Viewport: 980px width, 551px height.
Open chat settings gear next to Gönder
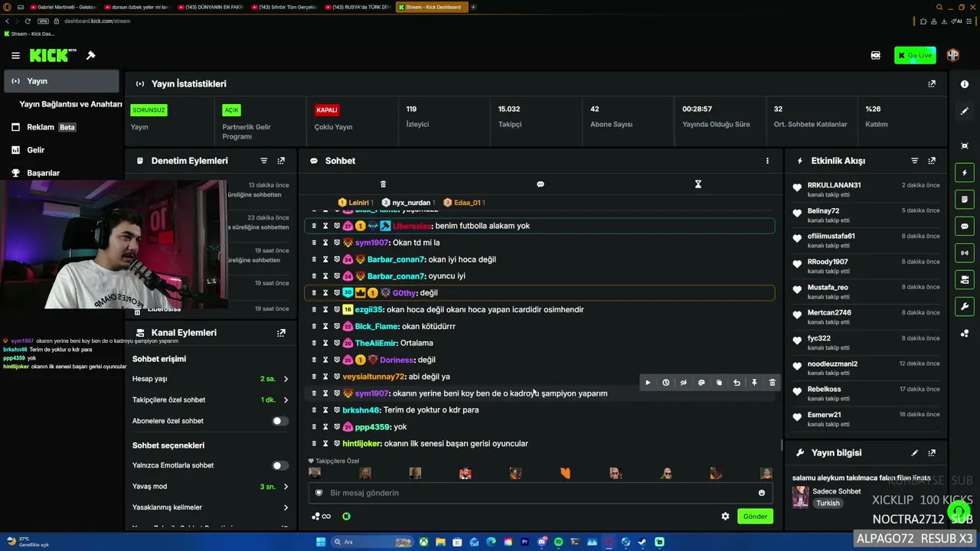[725, 517]
